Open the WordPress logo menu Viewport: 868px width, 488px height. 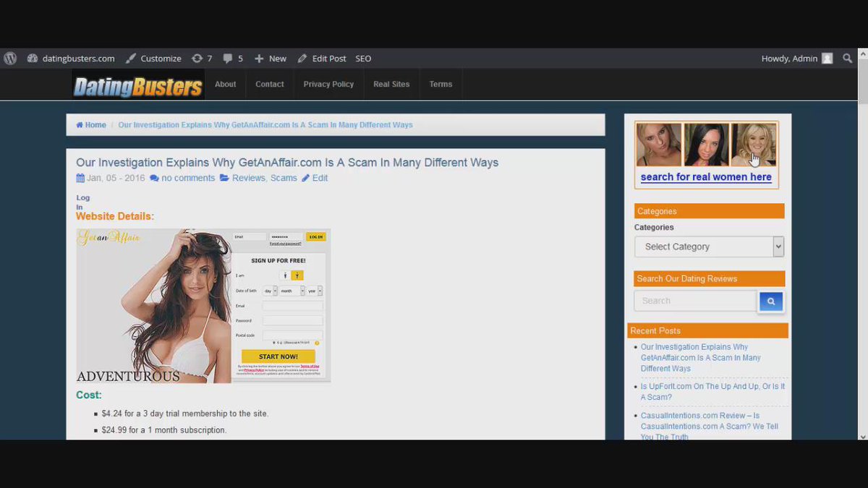10,59
